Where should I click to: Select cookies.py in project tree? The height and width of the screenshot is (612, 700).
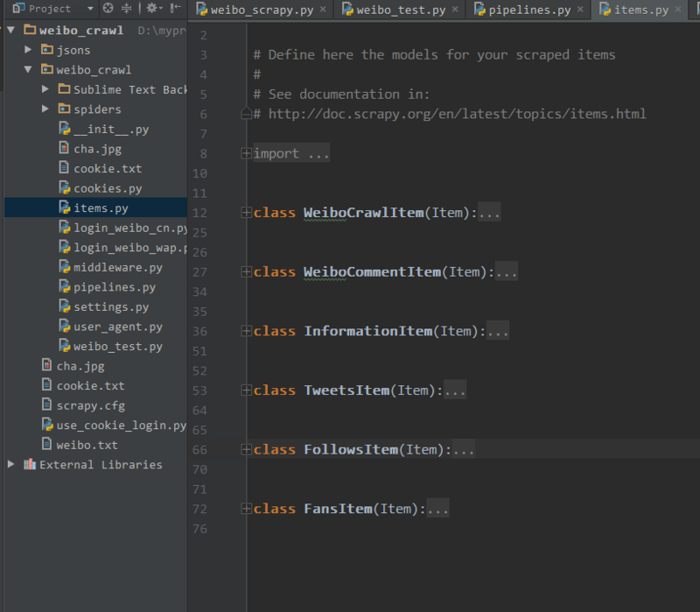[108, 188]
